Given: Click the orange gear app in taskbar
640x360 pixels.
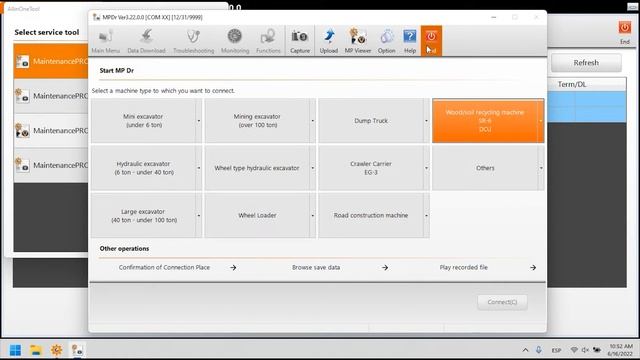Looking at the screenshot, I should click(x=56, y=350).
